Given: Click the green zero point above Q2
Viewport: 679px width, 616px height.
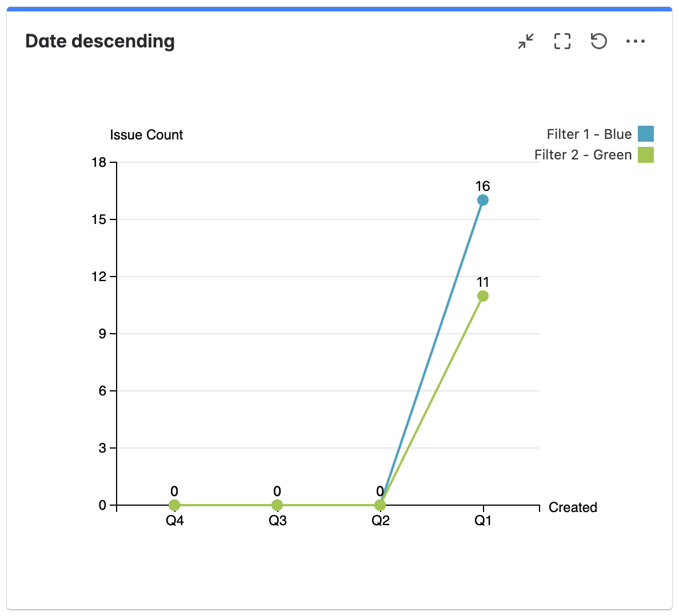Looking at the screenshot, I should point(380,505).
